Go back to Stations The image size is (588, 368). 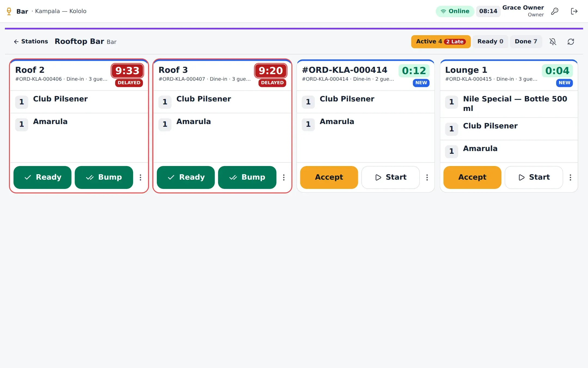(31, 41)
